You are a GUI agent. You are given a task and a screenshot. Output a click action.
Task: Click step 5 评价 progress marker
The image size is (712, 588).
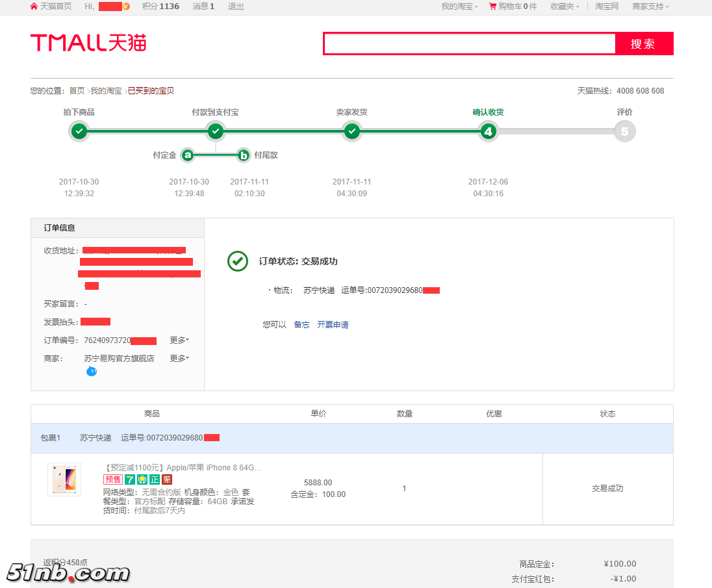[x=624, y=131]
